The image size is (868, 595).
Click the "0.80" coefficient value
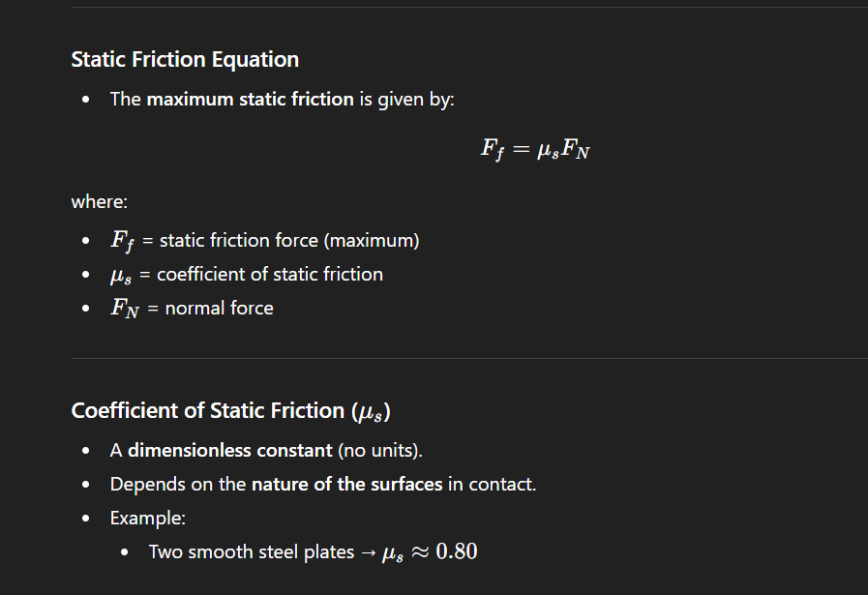coord(457,552)
